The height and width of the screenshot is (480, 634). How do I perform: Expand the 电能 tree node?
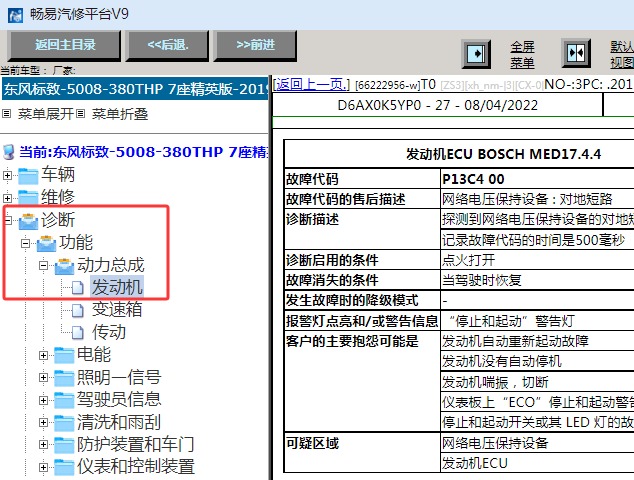pyautogui.click(x=43, y=355)
